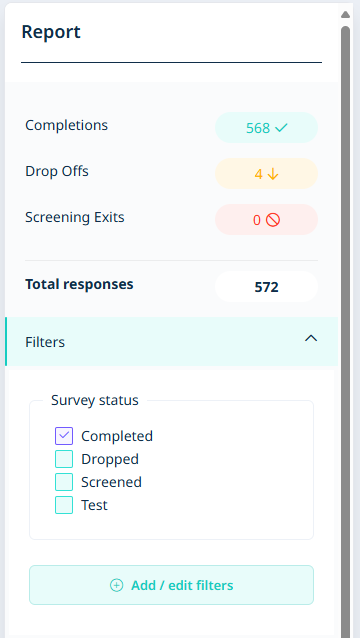Image resolution: width=360 pixels, height=638 pixels.
Task: Check the Test status checkbox
Action: 64,505
